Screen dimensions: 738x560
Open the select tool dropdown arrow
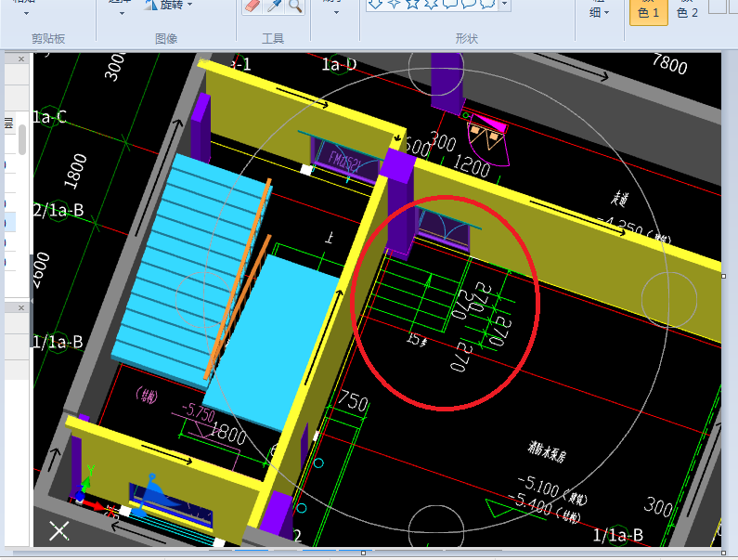(122, 13)
